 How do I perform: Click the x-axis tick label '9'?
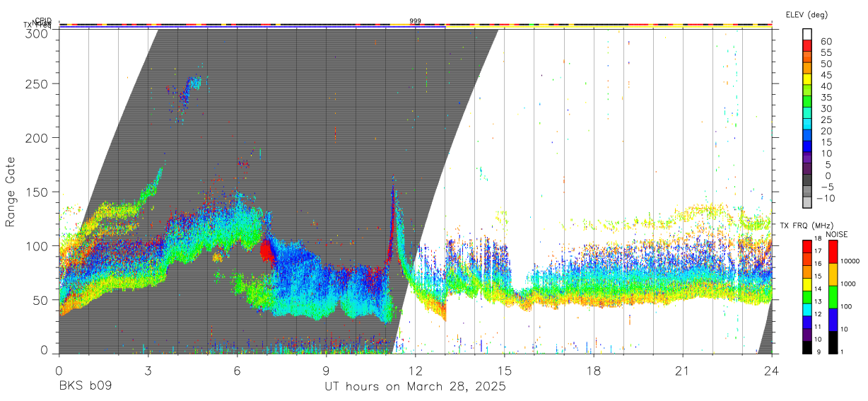327,371
